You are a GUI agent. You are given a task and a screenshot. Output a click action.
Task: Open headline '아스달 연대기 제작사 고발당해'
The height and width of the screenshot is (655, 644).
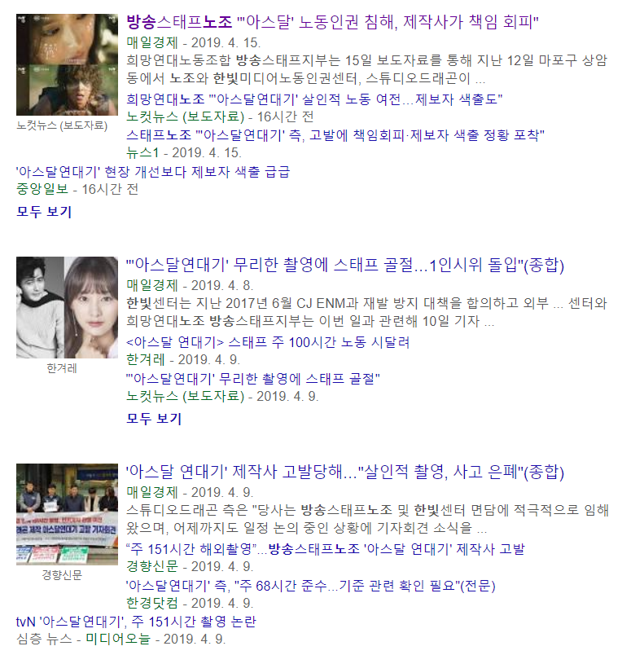[x=344, y=472]
